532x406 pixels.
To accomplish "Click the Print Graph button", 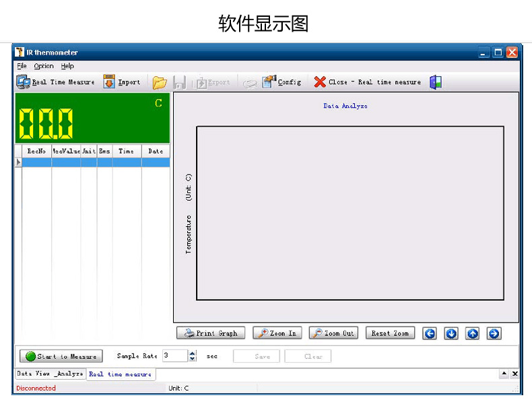I will (211, 333).
